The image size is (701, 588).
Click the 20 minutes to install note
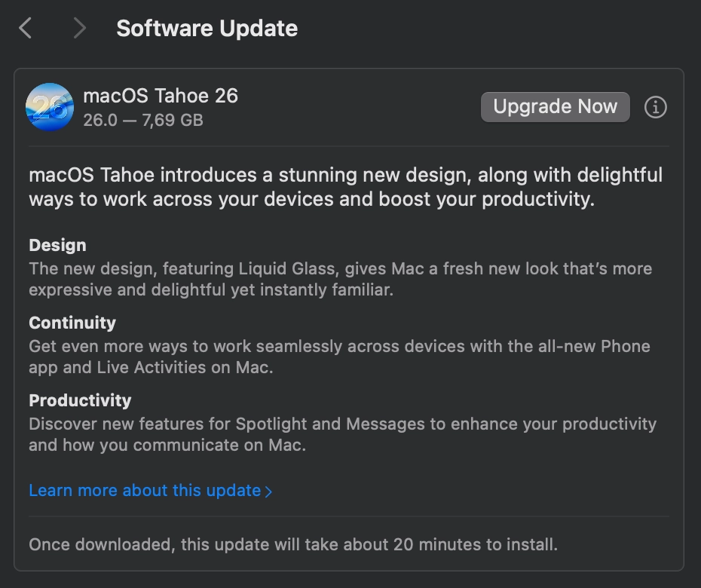[x=293, y=544]
